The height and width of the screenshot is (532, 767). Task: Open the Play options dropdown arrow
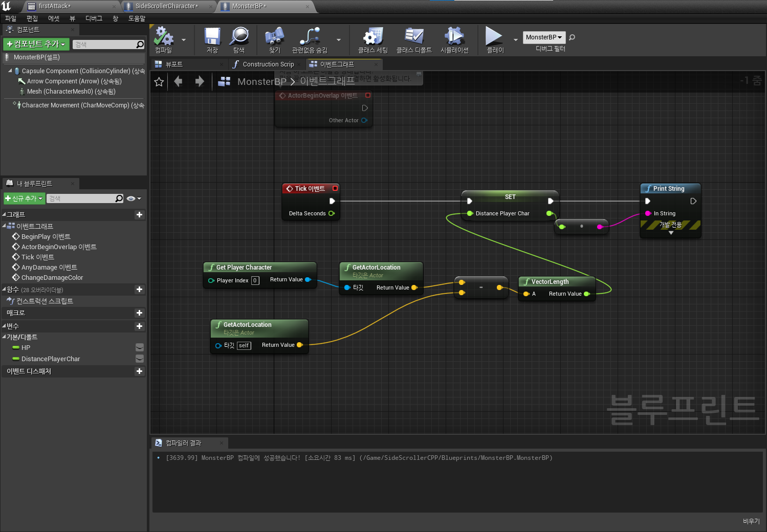coord(516,39)
